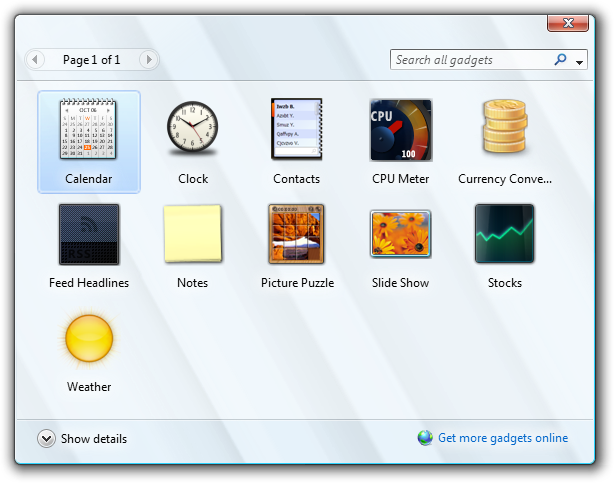
Task: Select the Weather sun icon
Action: point(89,338)
